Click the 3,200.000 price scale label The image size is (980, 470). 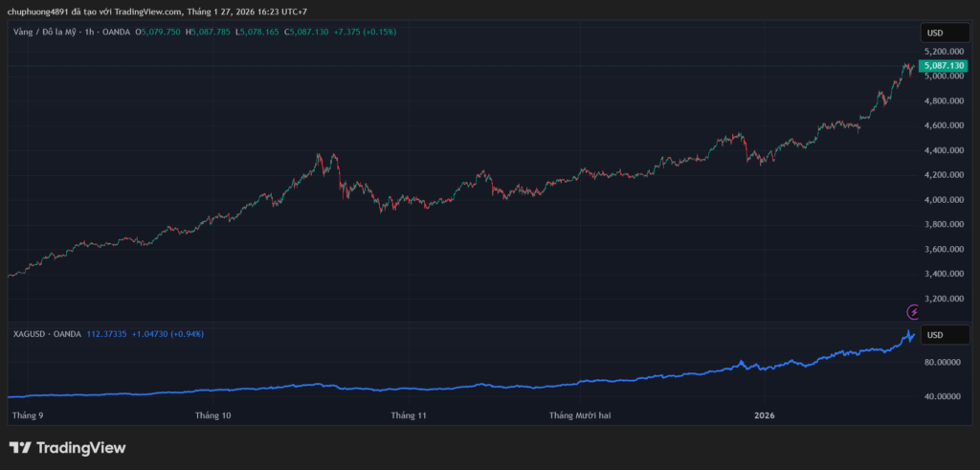tap(943, 299)
